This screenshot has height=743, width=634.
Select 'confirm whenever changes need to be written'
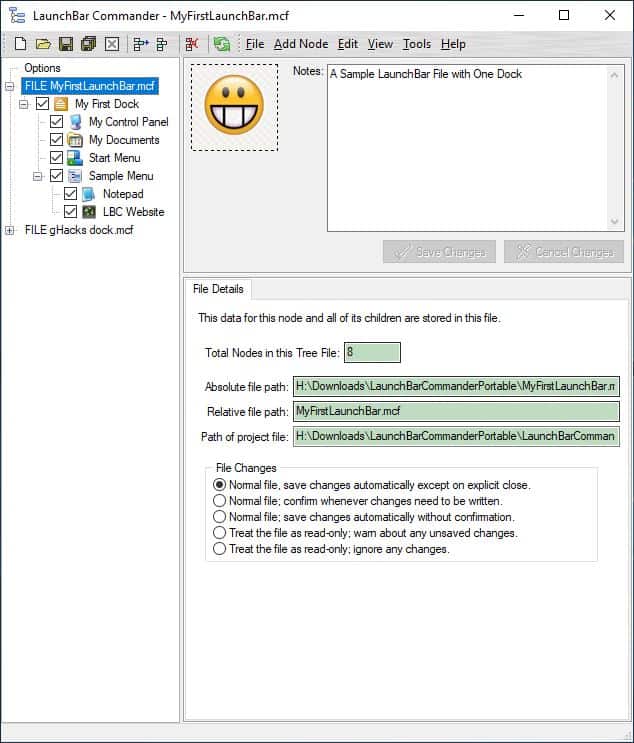pos(358,501)
